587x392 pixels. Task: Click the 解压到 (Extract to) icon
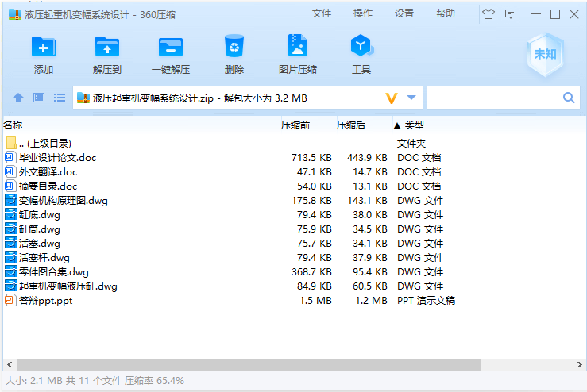click(x=107, y=47)
